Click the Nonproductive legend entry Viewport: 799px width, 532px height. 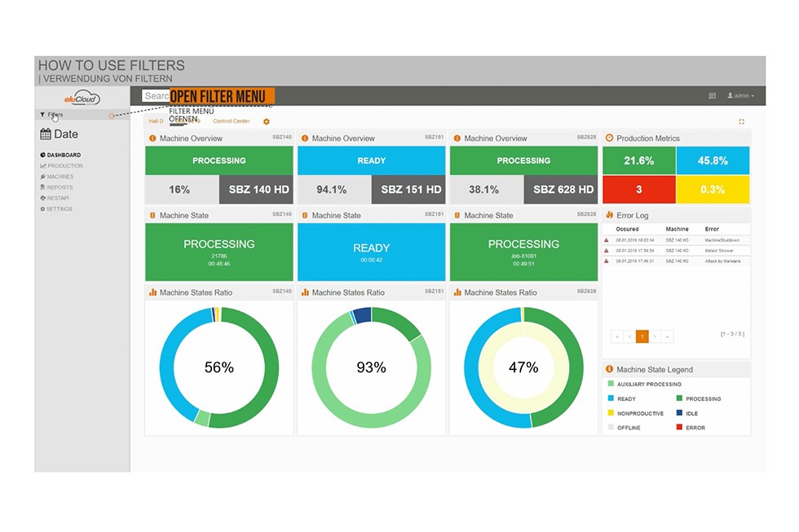click(x=635, y=413)
